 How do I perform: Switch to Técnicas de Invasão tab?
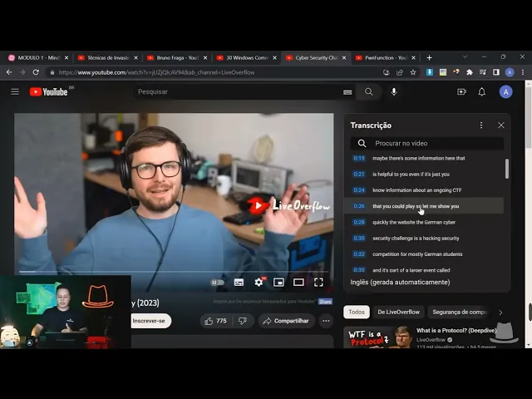click(x=108, y=57)
